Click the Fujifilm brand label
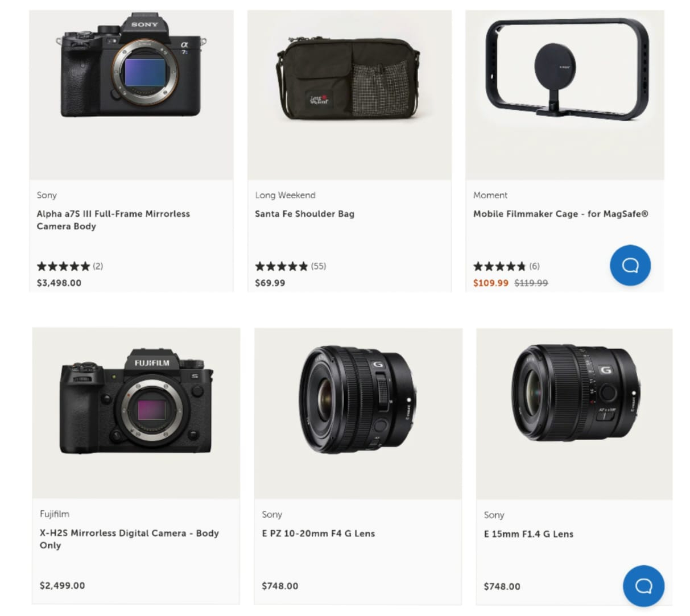690x616 pixels. point(54,514)
